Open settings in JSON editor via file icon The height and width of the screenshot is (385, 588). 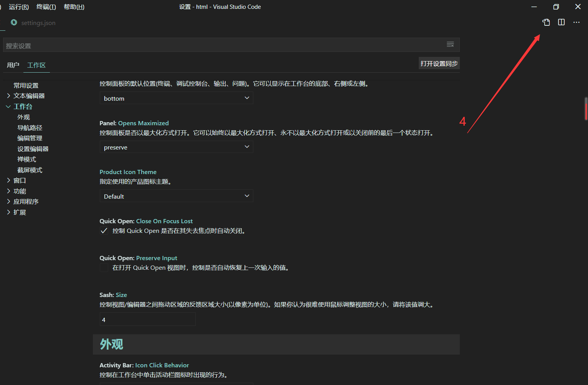tap(546, 22)
